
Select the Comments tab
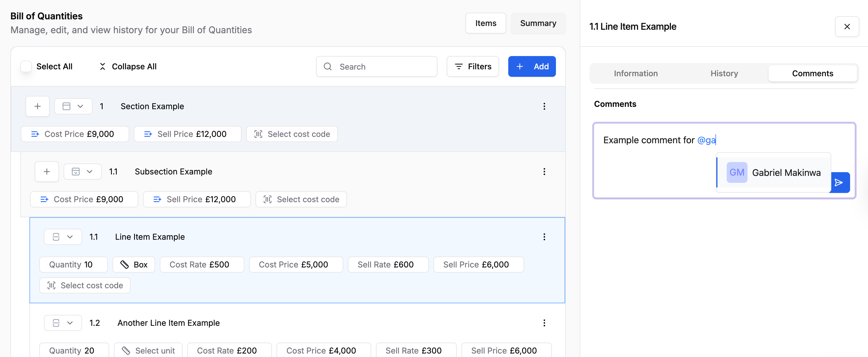813,73
